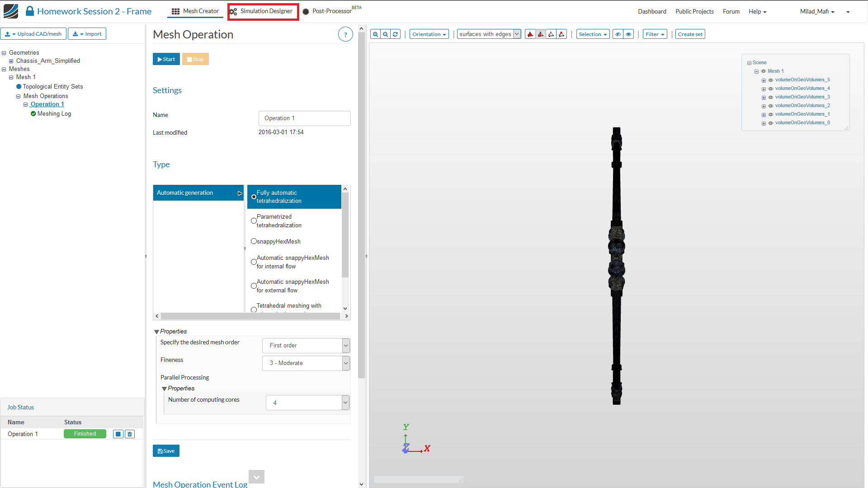Reset the viewer with refresh icon
Image resolution: width=868 pixels, height=488 pixels.
coord(396,34)
